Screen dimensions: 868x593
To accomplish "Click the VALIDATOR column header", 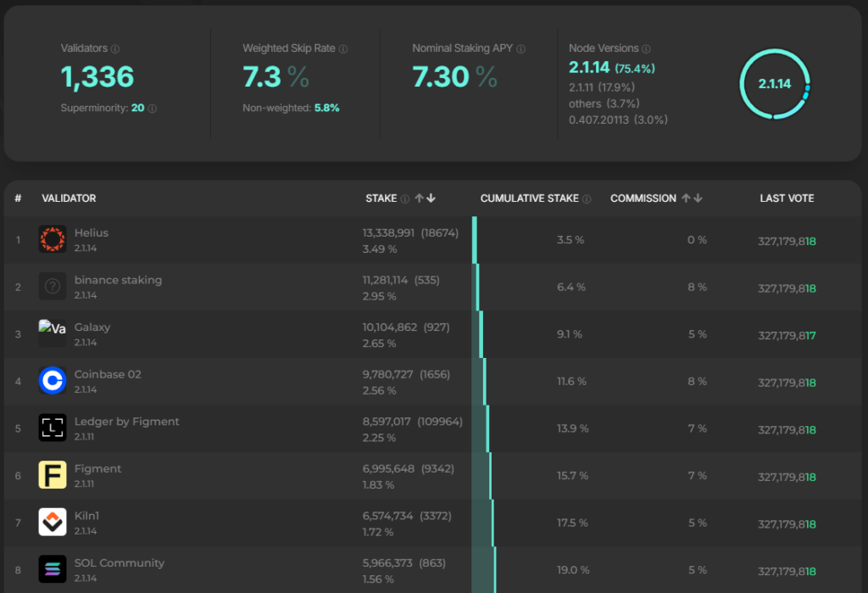I will tap(69, 199).
